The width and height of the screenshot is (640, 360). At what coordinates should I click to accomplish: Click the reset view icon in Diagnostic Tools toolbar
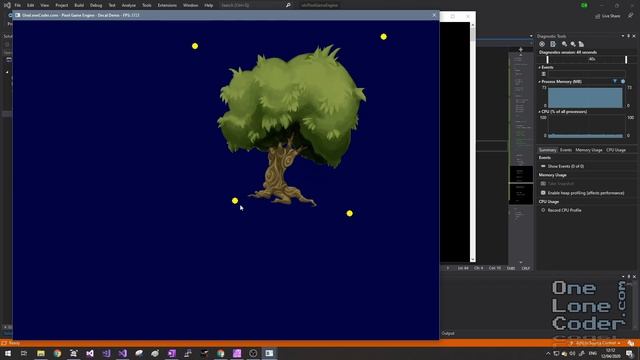[581, 44]
